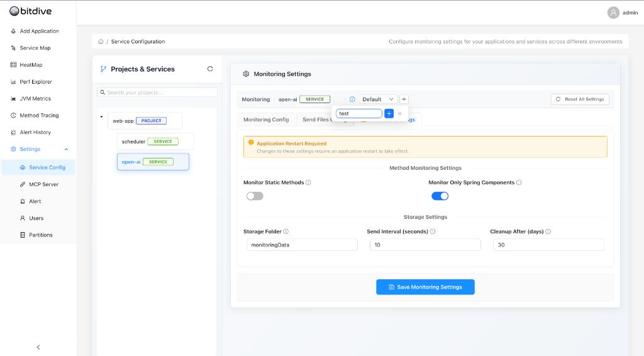Image resolution: width=644 pixels, height=356 pixels.
Task: Click the admin user avatar
Action: pos(613,13)
